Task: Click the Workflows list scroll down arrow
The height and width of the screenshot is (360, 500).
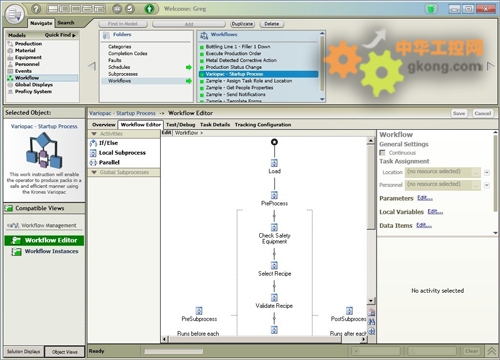Action: 322,99
